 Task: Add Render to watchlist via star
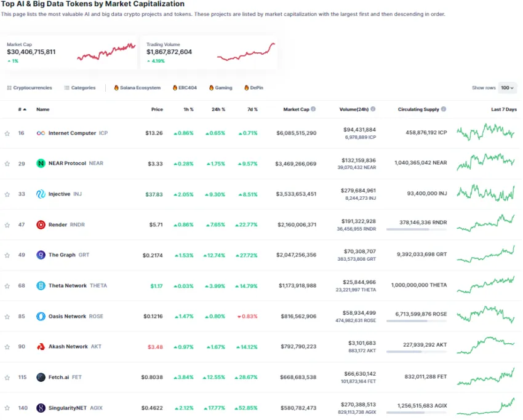7,225
